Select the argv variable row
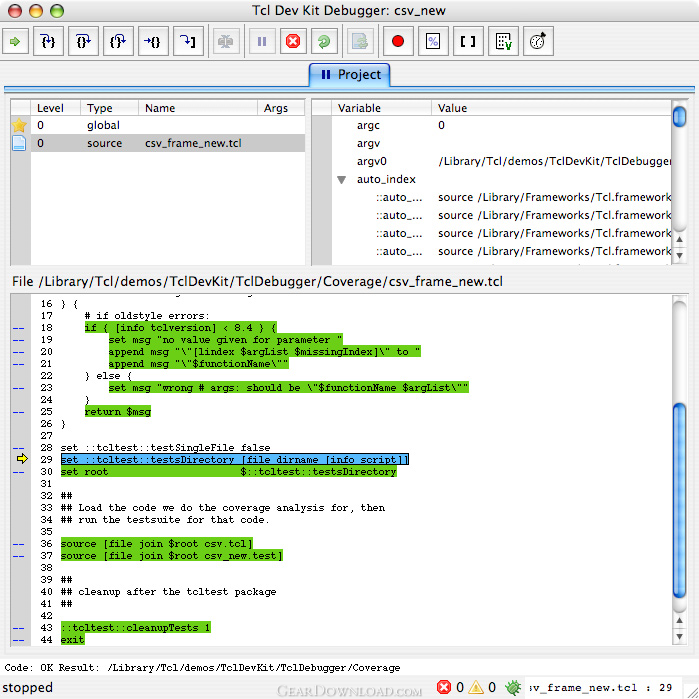Screen dimensions: 699x699 (x=501, y=144)
